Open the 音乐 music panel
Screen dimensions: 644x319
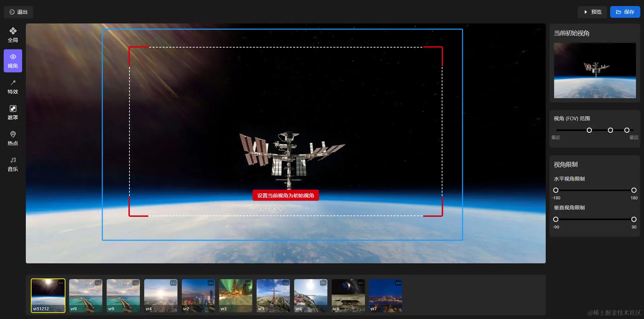tap(13, 164)
